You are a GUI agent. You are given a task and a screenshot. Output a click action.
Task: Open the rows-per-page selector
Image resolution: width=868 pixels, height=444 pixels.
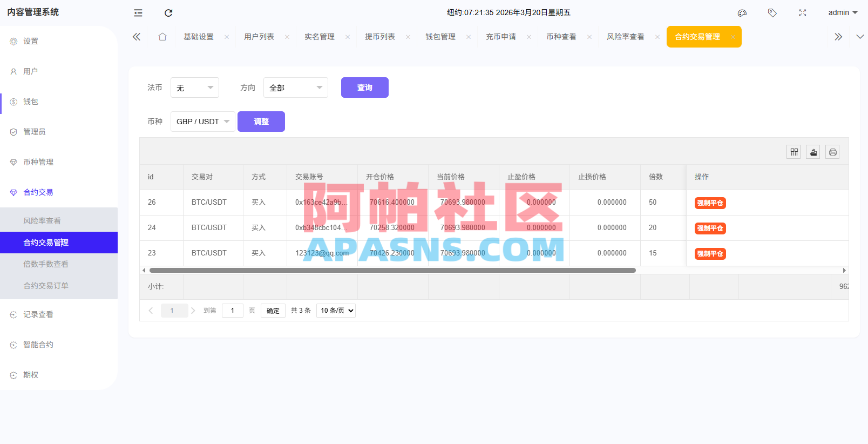(336, 311)
